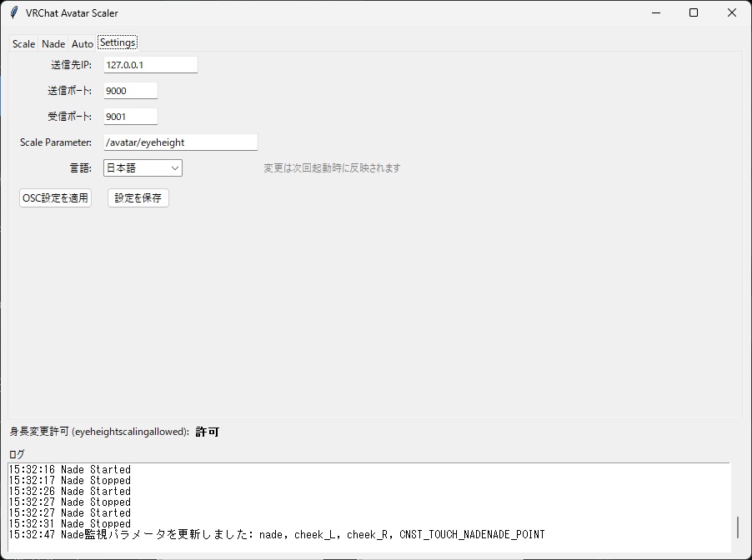This screenshot has width=752, height=560.
Task: Open the Nade tab
Action: (53, 43)
